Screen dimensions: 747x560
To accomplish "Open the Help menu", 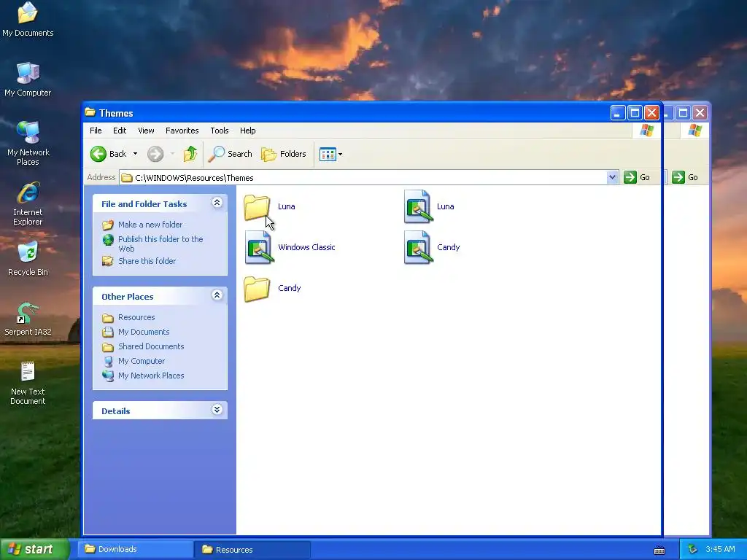I will (x=248, y=131).
